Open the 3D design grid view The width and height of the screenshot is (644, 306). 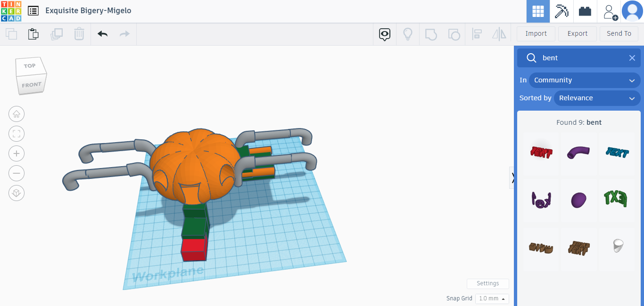pyautogui.click(x=538, y=11)
